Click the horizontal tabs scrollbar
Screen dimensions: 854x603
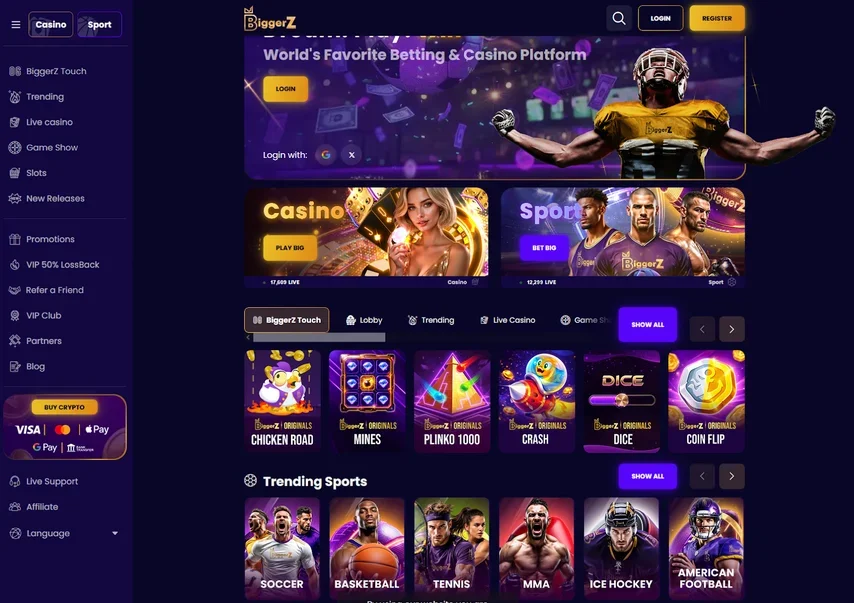[319, 338]
